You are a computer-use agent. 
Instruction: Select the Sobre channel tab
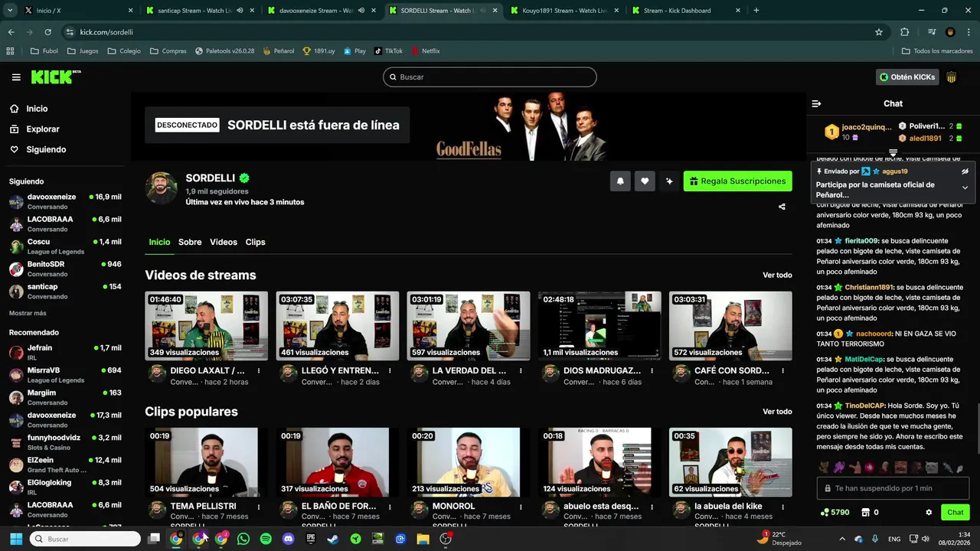[190, 242]
